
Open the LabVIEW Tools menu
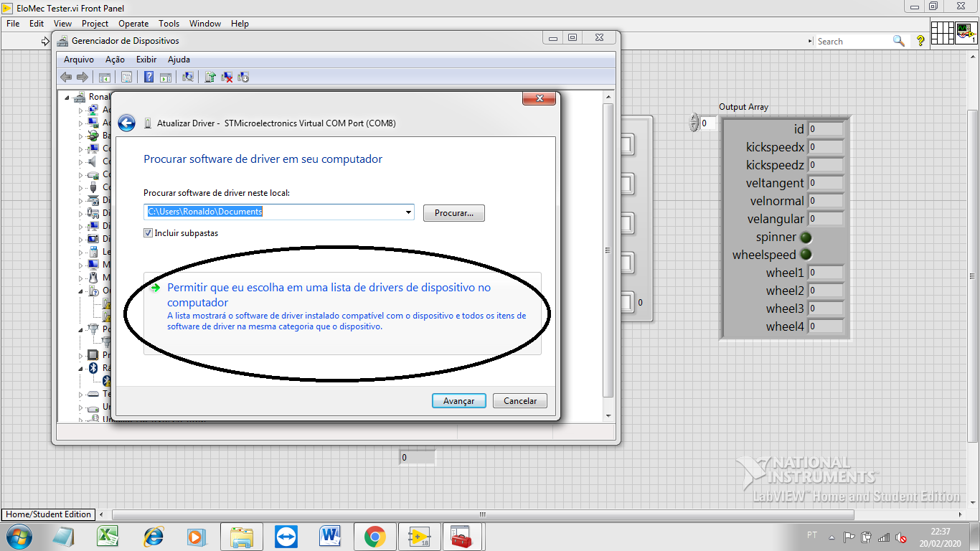pyautogui.click(x=169, y=24)
